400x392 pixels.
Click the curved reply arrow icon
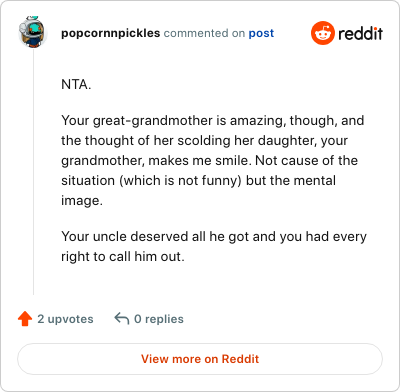[x=122, y=319]
